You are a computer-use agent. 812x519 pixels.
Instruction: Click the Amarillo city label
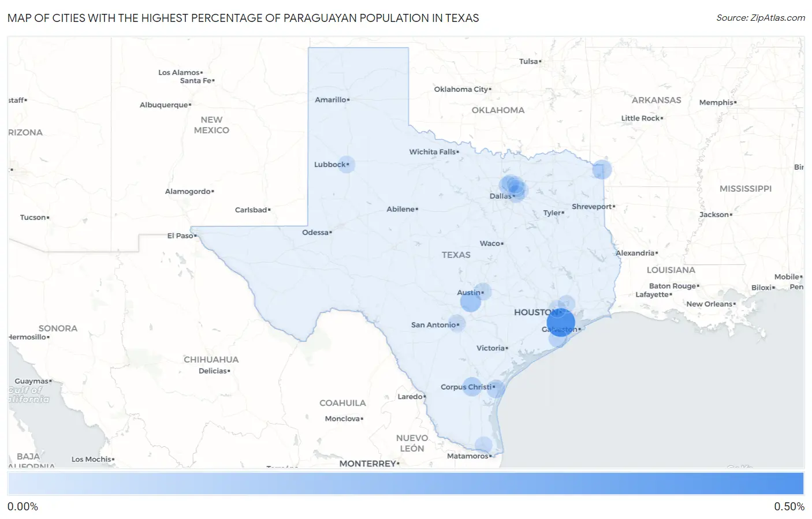(x=330, y=100)
